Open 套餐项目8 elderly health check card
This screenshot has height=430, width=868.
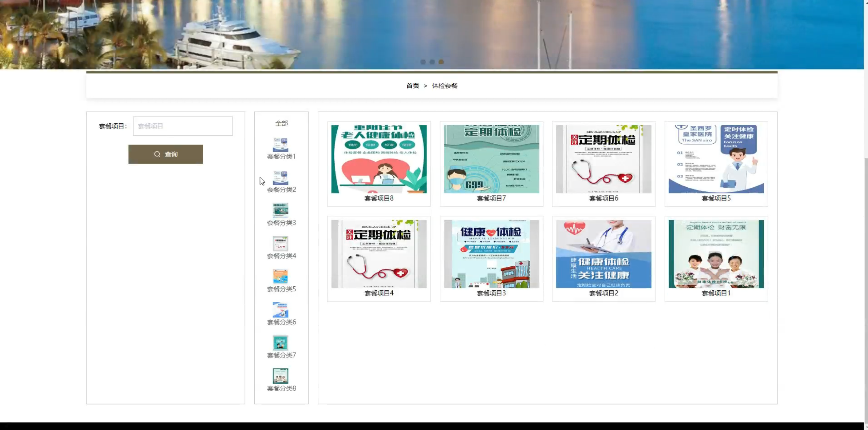[x=379, y=159]
